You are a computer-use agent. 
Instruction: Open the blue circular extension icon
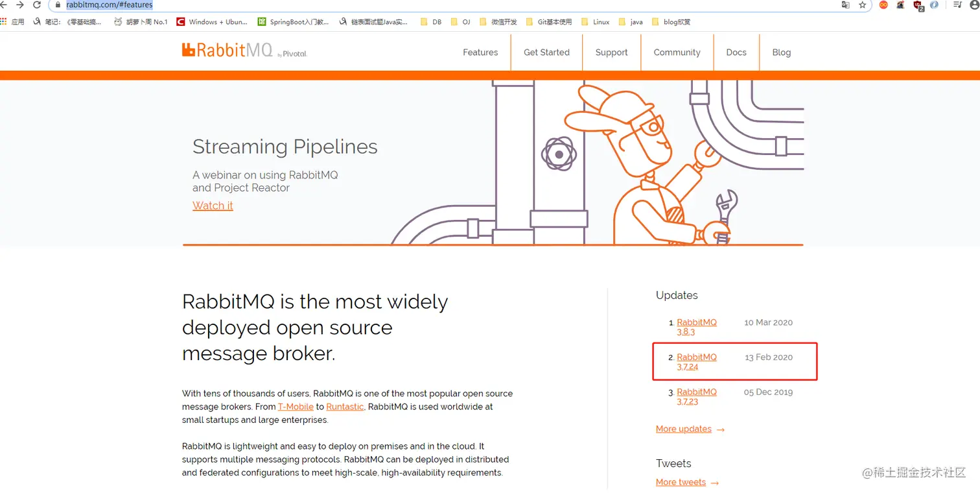pos(934,5)
